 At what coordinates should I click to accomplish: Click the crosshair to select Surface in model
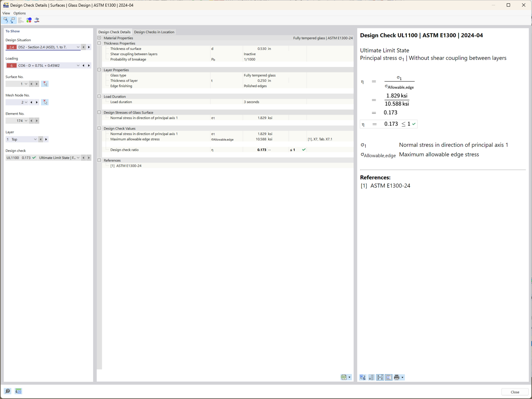pyautogui.click(x=45, y=84)
